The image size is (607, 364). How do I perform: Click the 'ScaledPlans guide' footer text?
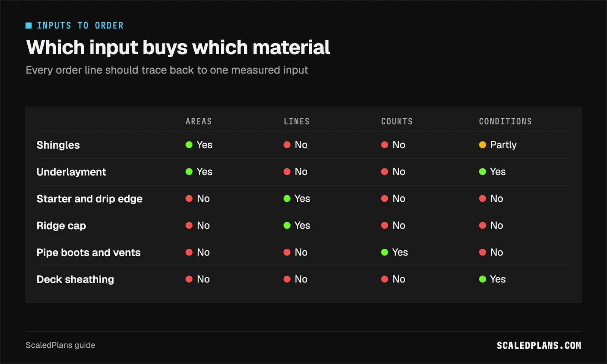(x=60, y=345)
